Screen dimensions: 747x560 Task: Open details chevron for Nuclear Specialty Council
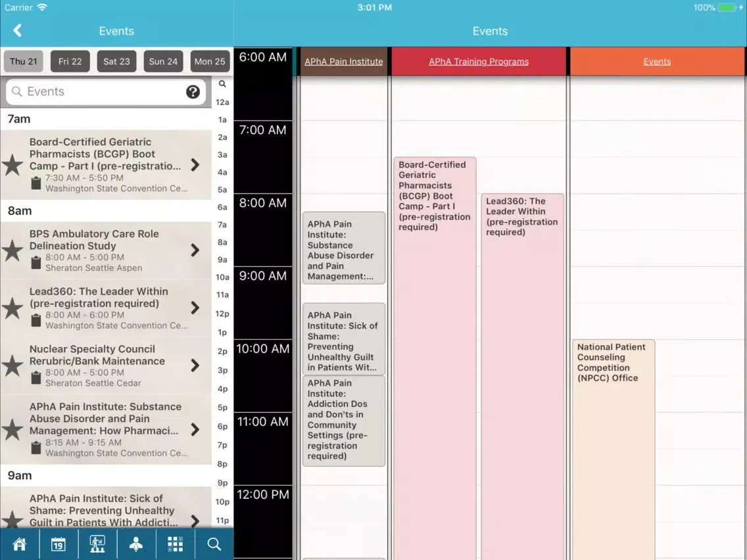[x=195, y=365]
